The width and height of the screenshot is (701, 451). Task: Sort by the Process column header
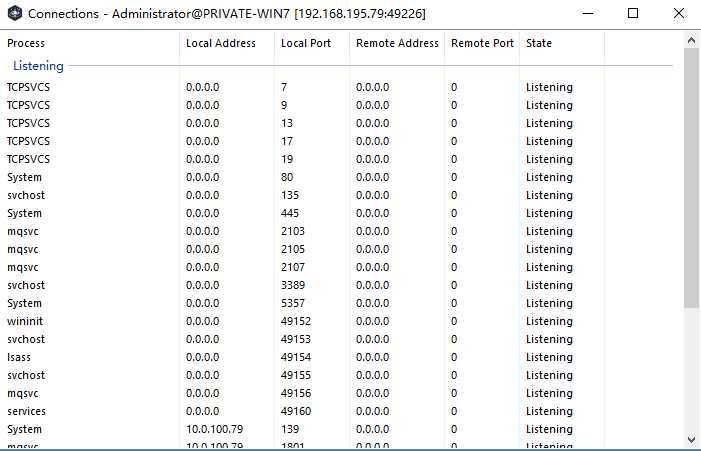89,43
